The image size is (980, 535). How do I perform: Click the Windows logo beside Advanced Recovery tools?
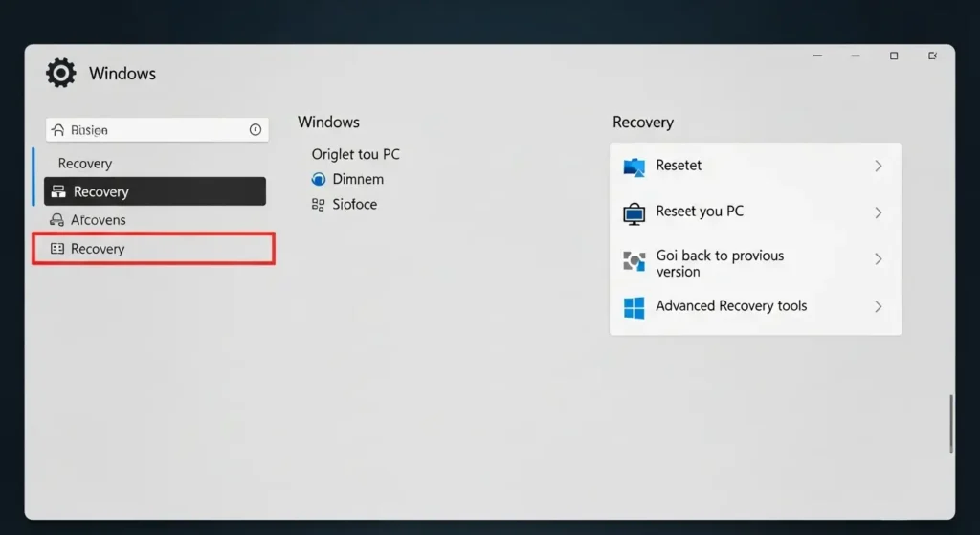(x=634, y=307)
